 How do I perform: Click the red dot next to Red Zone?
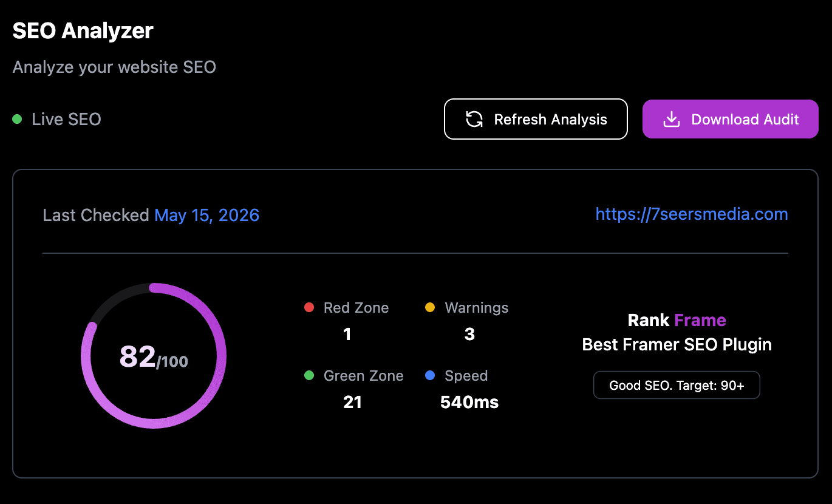click(x=309, y=308)
